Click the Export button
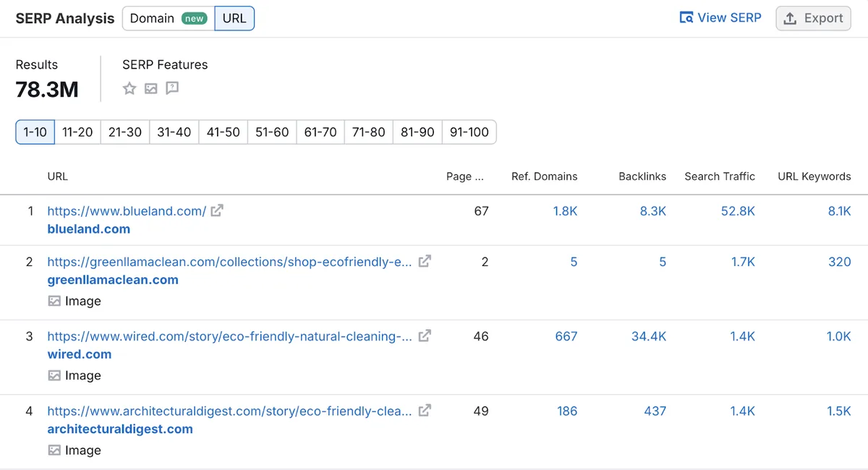The width and height of the screenshot is (868, 470). (813, 19)
